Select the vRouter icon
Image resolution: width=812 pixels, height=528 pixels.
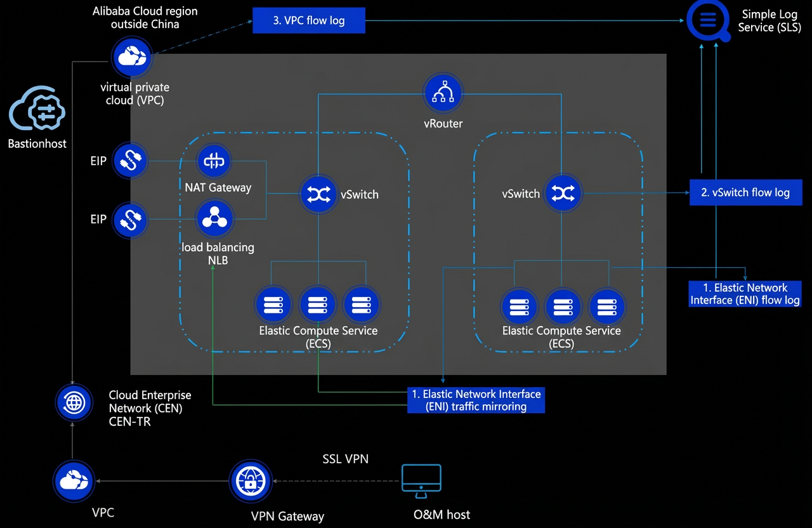tap(443, 93)
